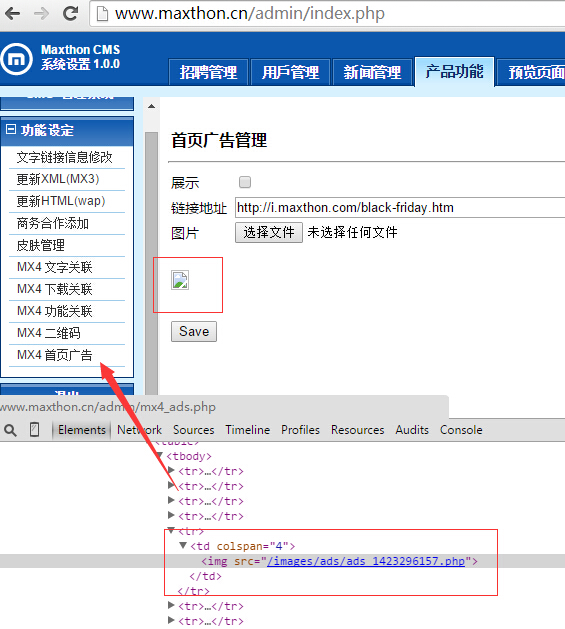Click the ads_1423296157.php image src link
This screenshot has height=629, width=565.
366,561
